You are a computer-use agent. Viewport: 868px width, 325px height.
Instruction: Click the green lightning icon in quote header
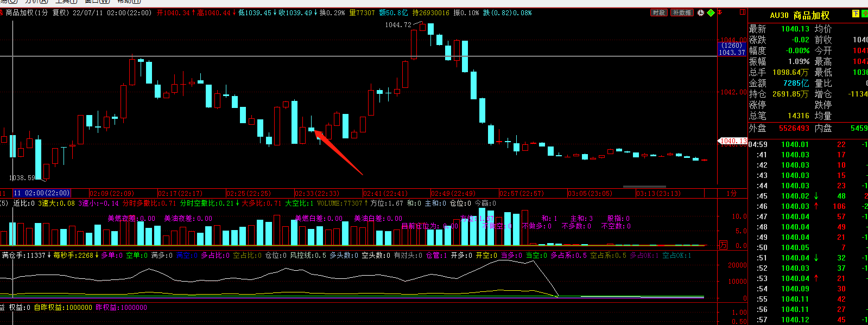click(865, 14)
